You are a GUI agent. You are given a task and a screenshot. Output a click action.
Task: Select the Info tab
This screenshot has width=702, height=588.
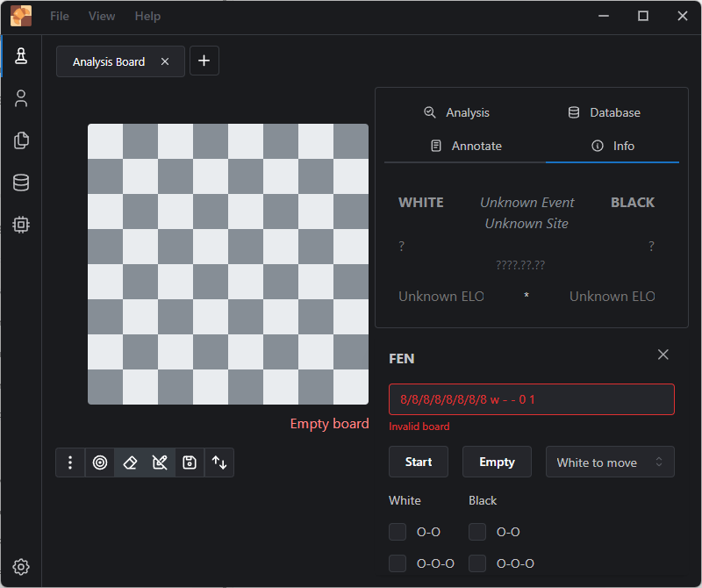pyautogui.click(x=612, y=146)
